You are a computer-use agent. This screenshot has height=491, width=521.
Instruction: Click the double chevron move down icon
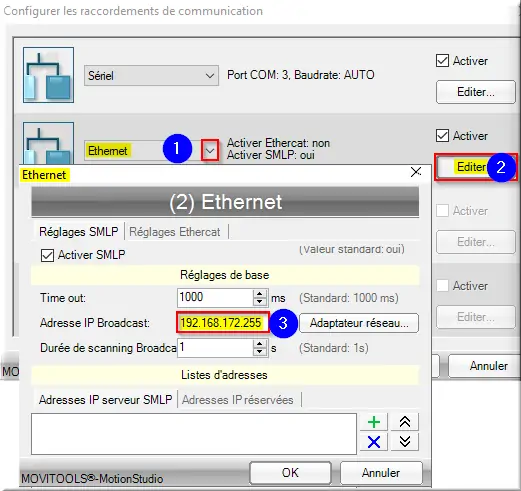point(405,442)
